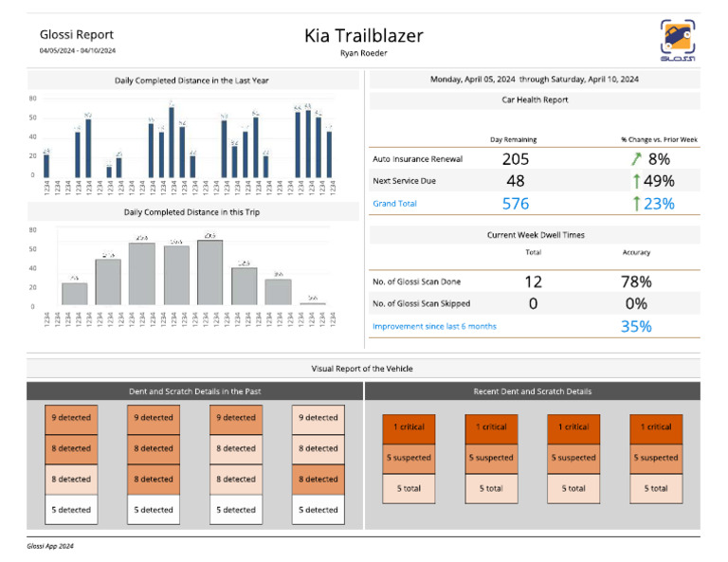Screen dimensions: 728x562
Task: Click the tallest blue bar in Last Year chart
Action: [x=172, y=142]
